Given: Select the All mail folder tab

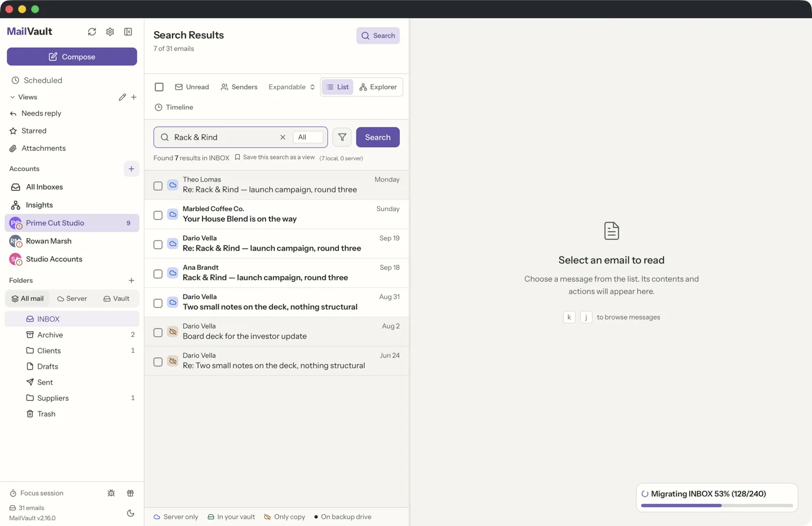Looking at the screenshot, I should (28, 299).
